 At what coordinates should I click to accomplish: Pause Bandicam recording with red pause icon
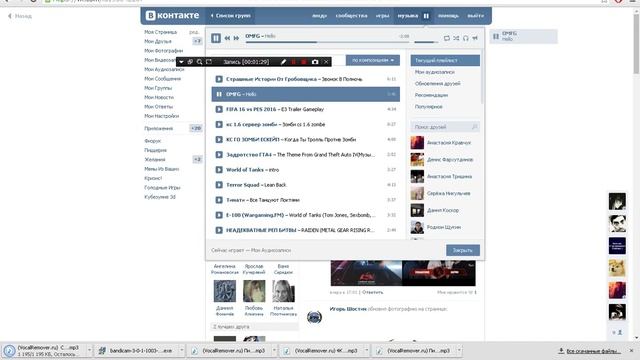pos(293,62)
